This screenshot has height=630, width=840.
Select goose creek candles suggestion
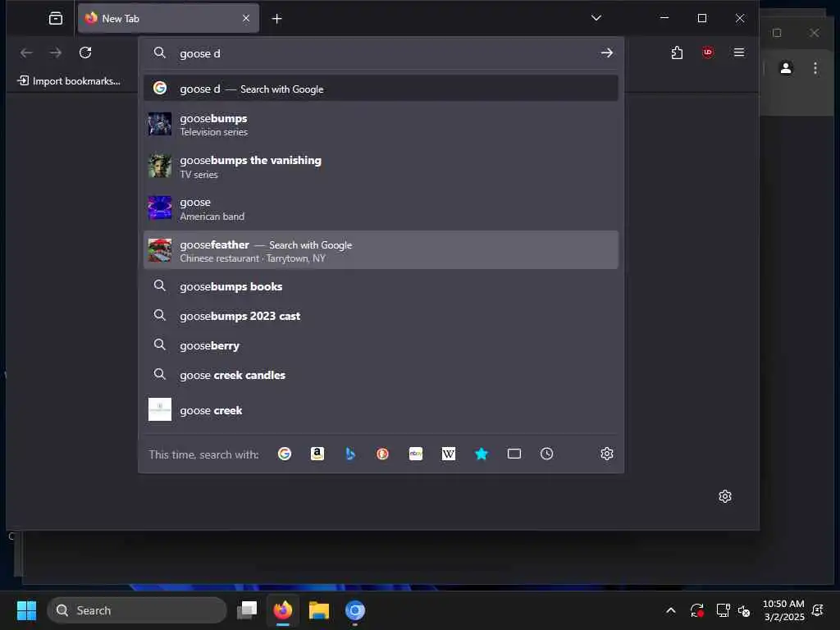click(x=381, y=375)
